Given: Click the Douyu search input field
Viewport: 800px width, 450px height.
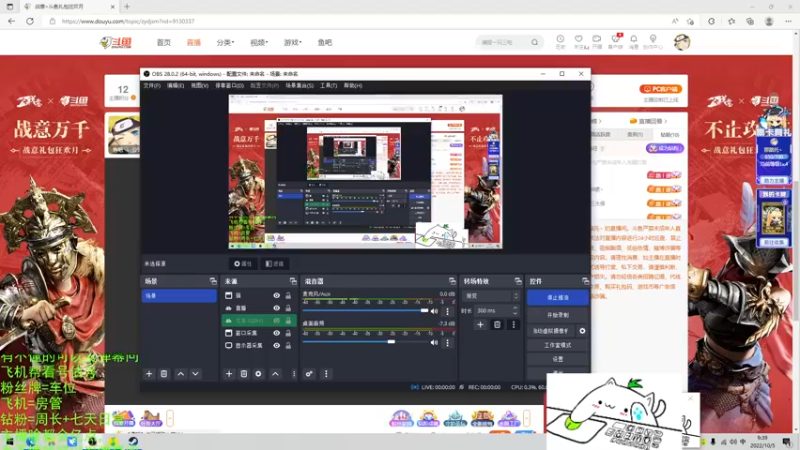Looking at the screenshot, I should point(505,42).
